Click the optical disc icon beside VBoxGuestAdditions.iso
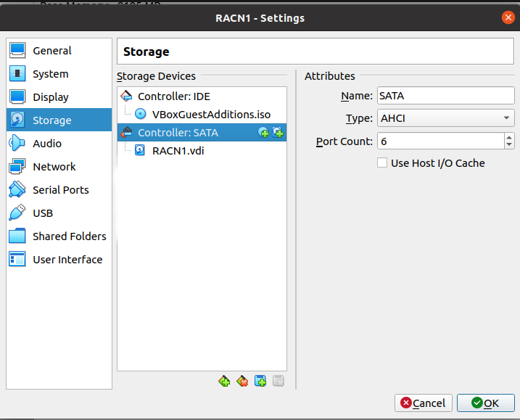Image resolution: width=520 pixels, height=420 pixels. [x=140, y=114]
